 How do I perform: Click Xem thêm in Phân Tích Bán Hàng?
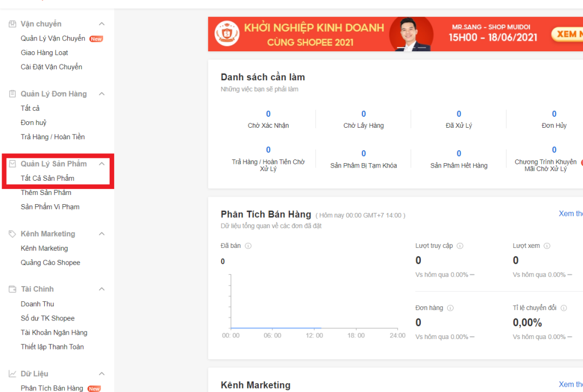[x=570, y=213]
